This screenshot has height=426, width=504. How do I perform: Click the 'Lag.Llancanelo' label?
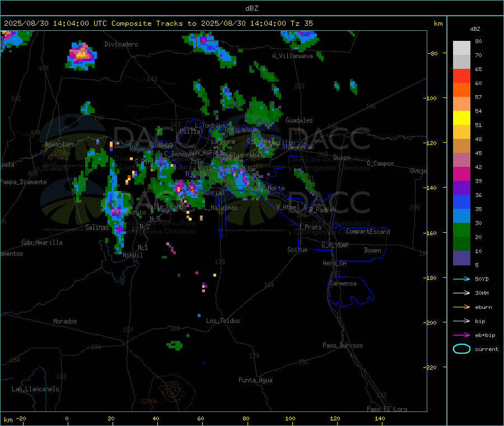(35, 389)
